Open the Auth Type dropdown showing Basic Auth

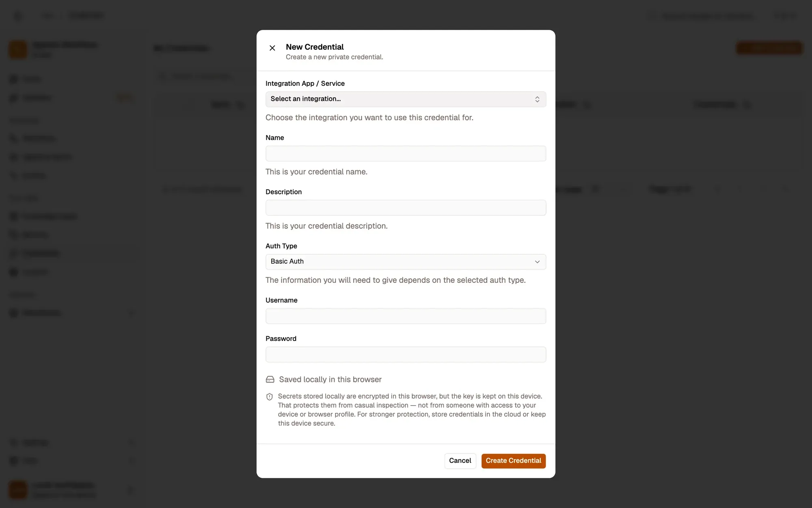406,262
